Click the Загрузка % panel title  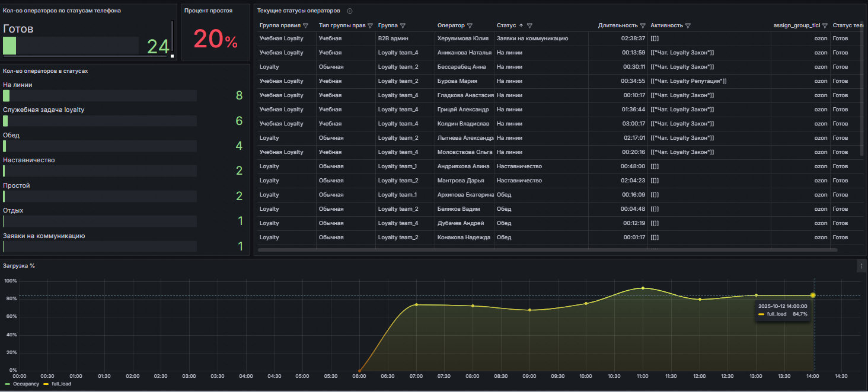click(x=19, y=266)
